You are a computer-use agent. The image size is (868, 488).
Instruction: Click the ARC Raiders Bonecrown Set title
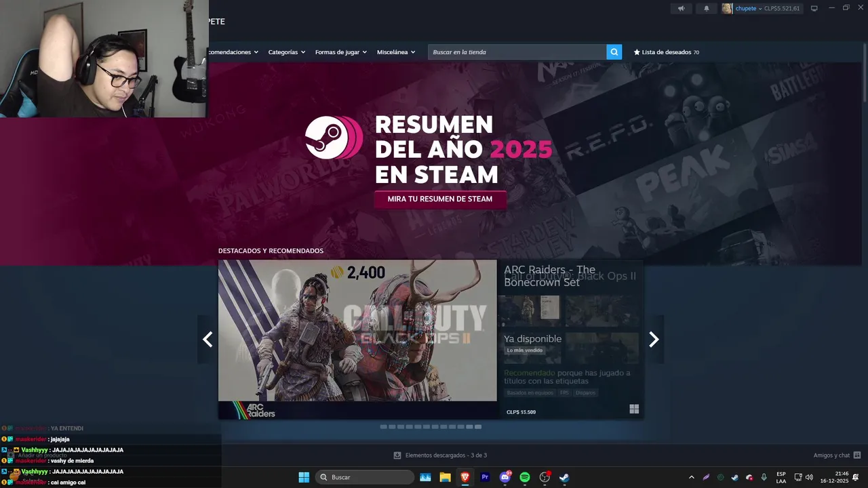[x=550, y=276]
